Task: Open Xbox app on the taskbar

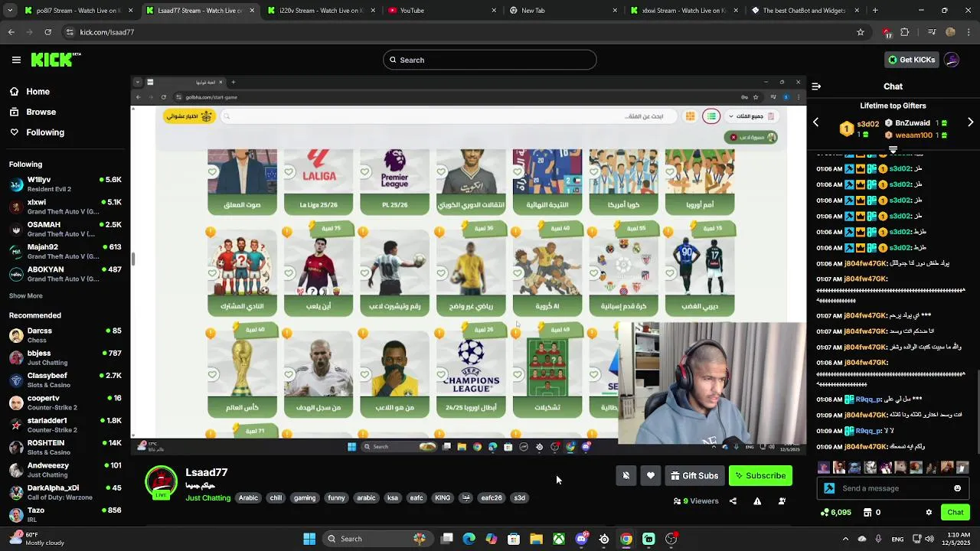Action: [x=560, y=539]
